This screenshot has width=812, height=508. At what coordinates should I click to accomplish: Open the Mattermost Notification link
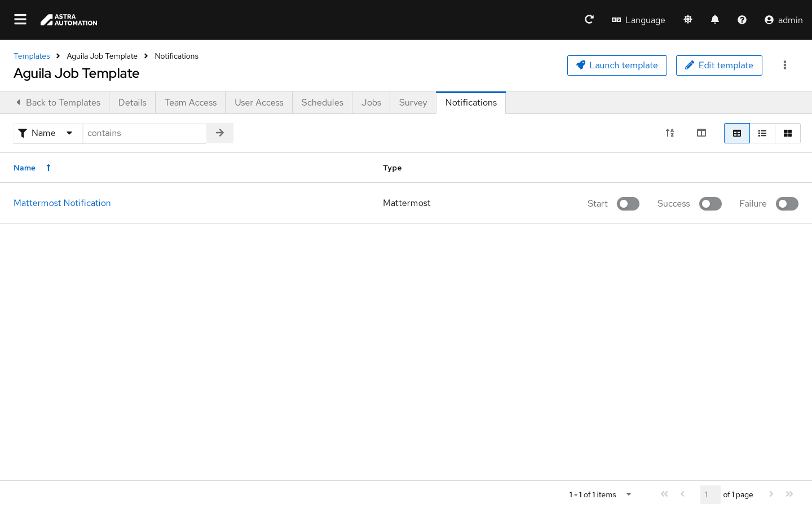tap(62, 203)
